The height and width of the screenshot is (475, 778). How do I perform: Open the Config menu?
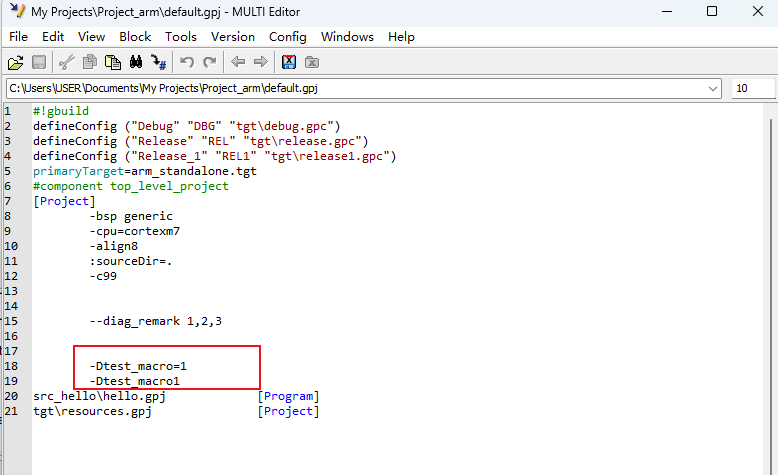point(287,37)
